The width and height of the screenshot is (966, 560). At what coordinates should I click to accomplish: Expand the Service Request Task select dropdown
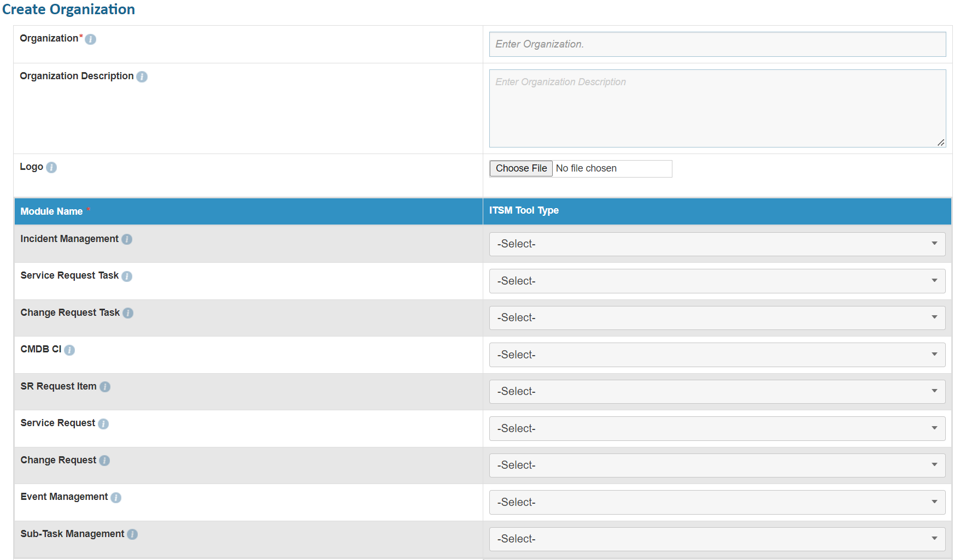[718, 281]
